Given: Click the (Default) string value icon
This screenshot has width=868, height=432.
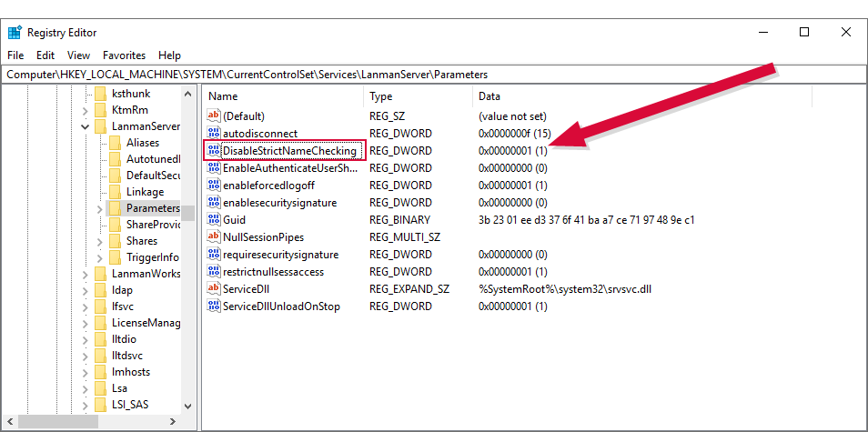Looking at the screenshot, I should (213, 116).
